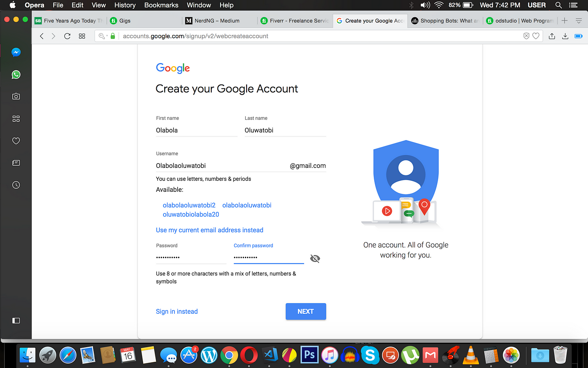Click the address bar URL
The height and width of the screenshot is (368, 588).
pyautogui.click(x=195, y=36)
